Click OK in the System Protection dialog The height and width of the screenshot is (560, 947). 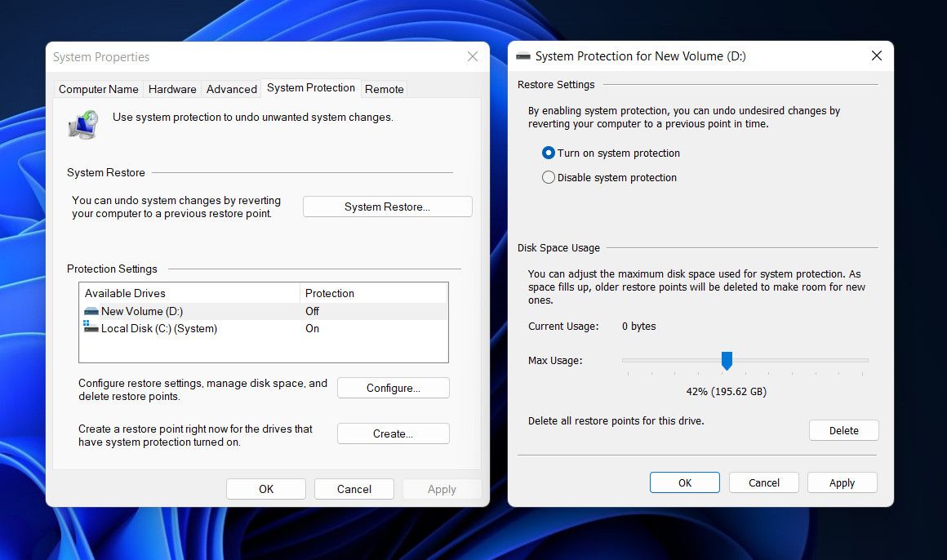pyautogui.click(x=685, y=482)
